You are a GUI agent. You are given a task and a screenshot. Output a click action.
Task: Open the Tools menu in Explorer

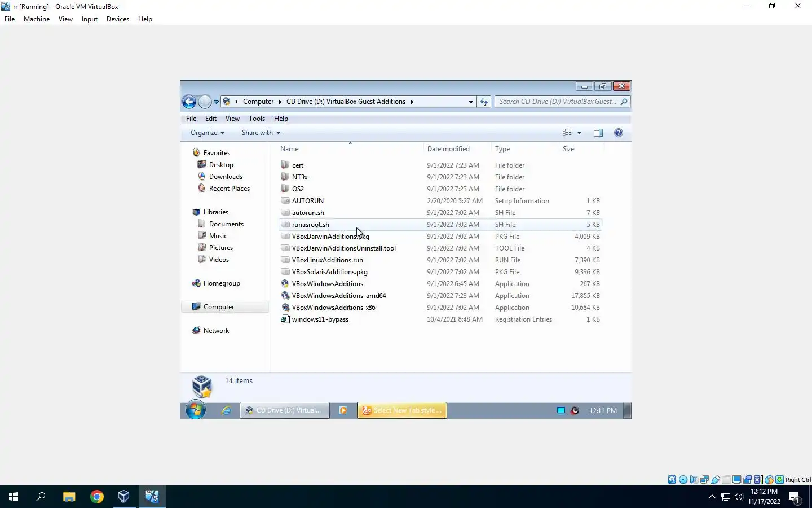pyautogui.click(x=257, y=119)
